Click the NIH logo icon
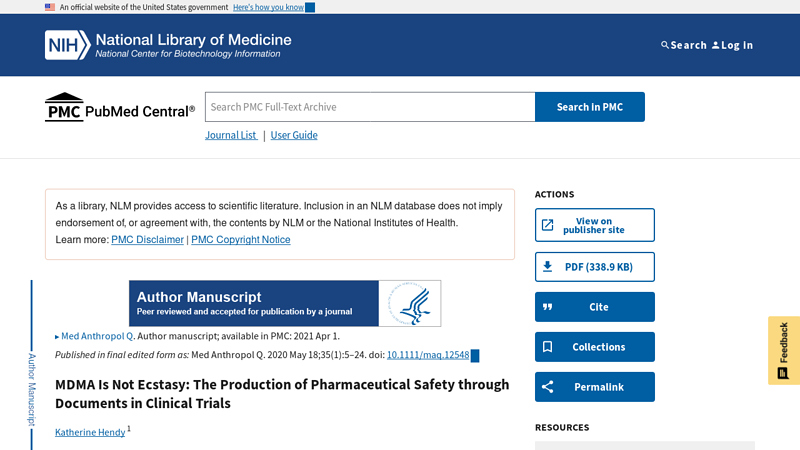Screen dimensions: 800x450 pos(67,45)
